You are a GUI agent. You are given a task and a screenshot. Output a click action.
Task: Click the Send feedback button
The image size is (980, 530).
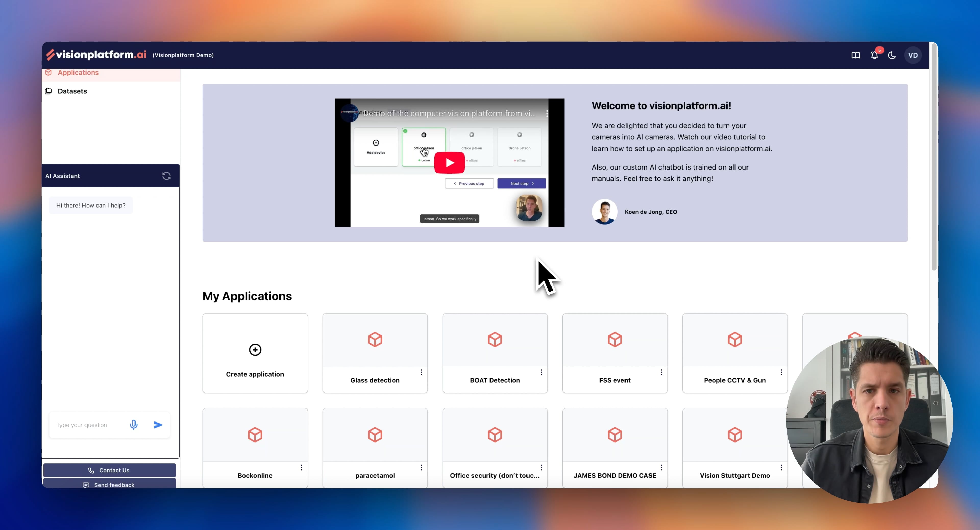[x=109, y=485]
